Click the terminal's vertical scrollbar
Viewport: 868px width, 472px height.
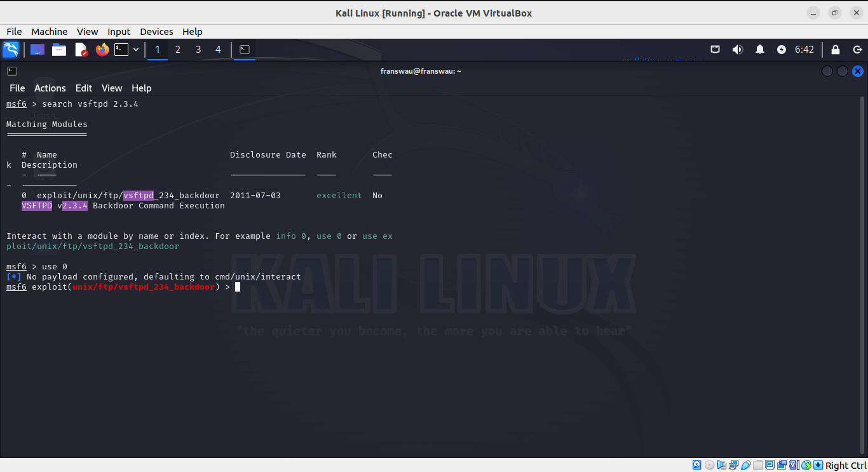coord(862,276)
